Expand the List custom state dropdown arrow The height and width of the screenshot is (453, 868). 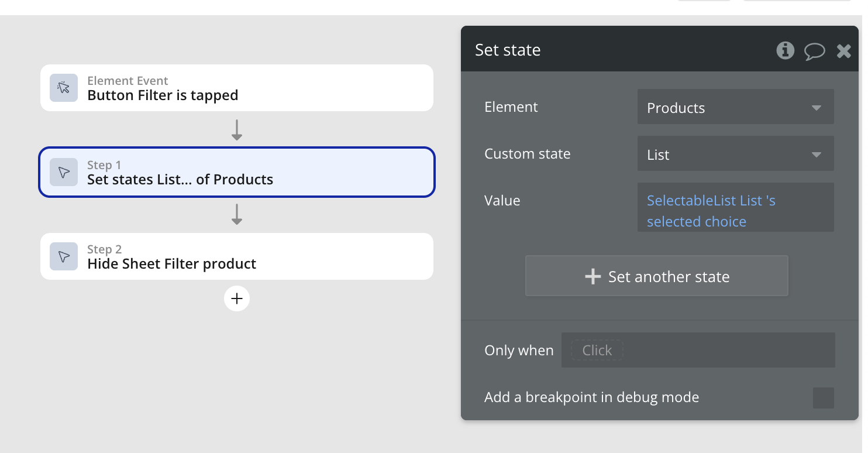pos(817,155)
